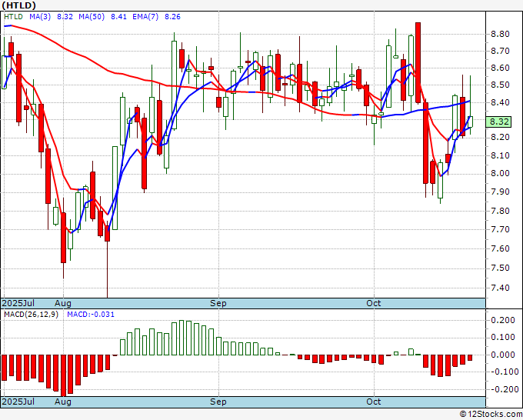Image resolution: width=523 pixels, height=420 pixels.
Task: Select the MACD:-0.031 value label
Action: coord(91,315)
